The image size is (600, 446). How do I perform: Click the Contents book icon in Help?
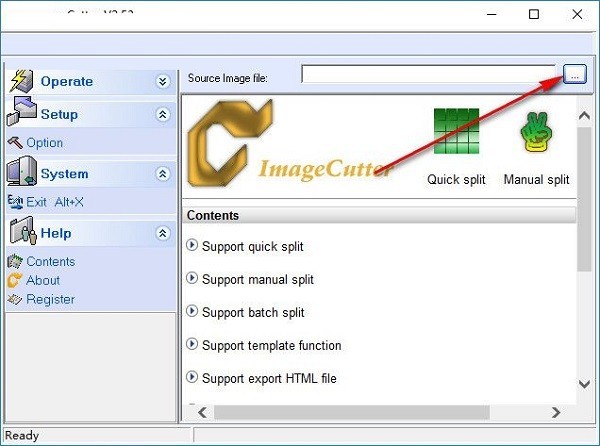point(15,261)
